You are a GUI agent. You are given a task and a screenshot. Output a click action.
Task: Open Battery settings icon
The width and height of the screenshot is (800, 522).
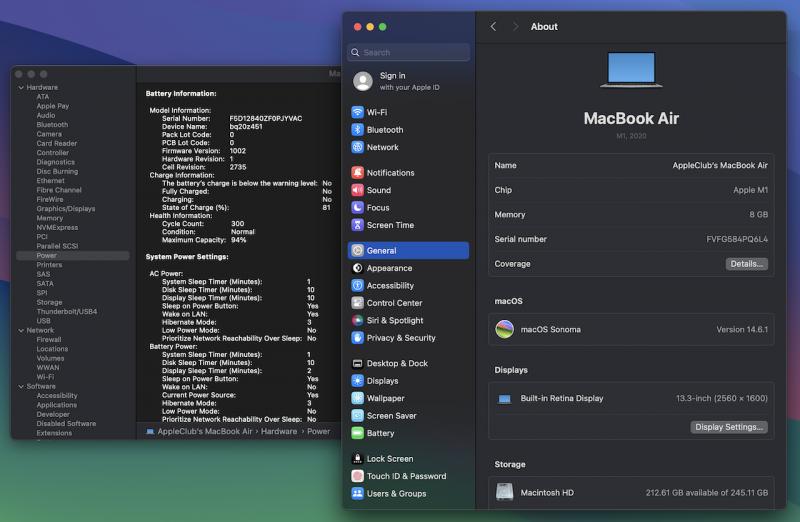click(x=358, y=433)
